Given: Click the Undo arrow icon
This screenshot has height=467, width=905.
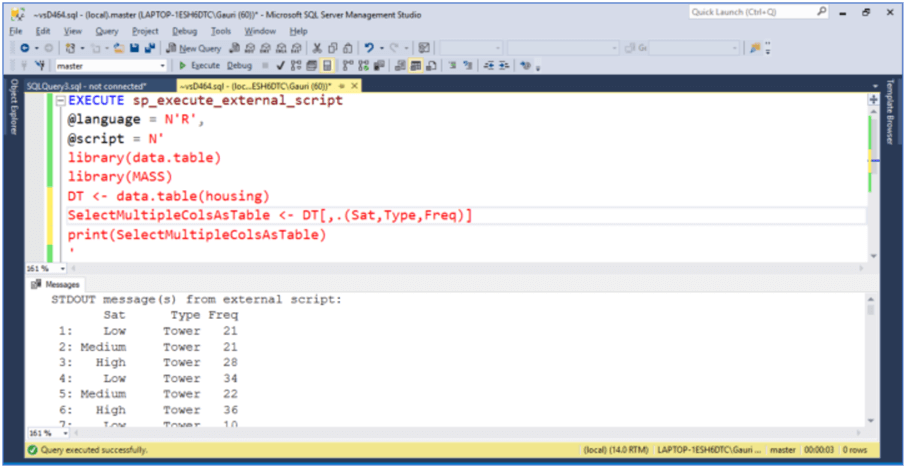Looking at the screenshot, I should [x=369, y=48].
